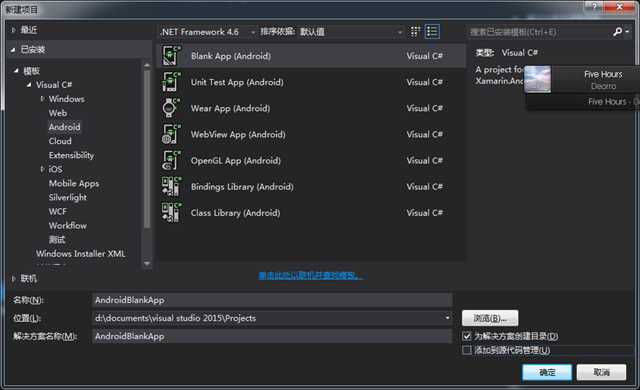Image resolution: width=640 pixels, height=390 pixels.
Task: Click the search magnifier icon
Action: click(x=617, y=32)
